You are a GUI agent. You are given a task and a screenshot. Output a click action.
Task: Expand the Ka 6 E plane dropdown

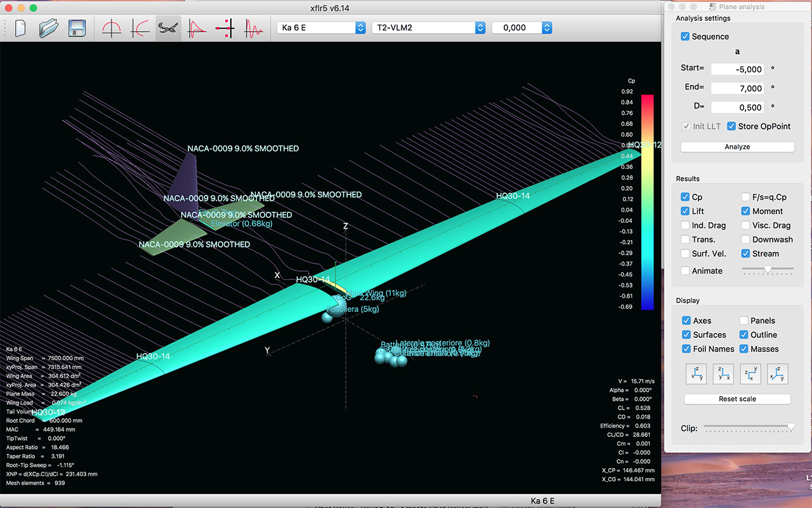coord(322,28)
